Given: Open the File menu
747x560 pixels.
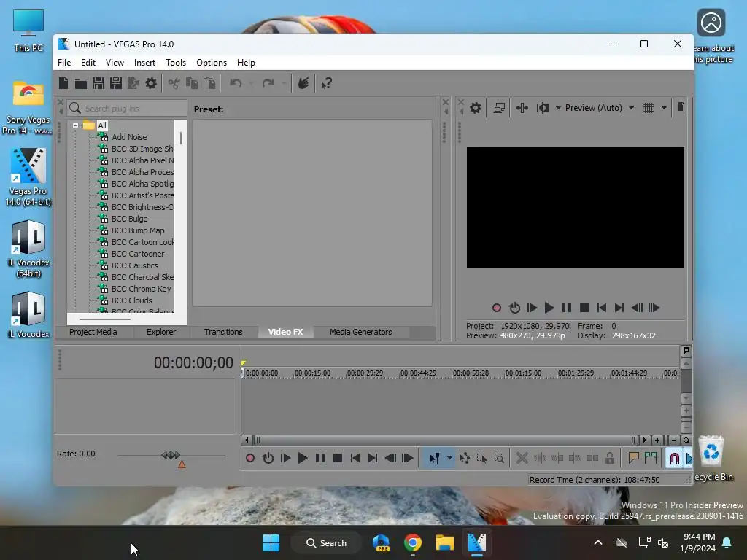Looking at the screenshot, I should 64,63.
